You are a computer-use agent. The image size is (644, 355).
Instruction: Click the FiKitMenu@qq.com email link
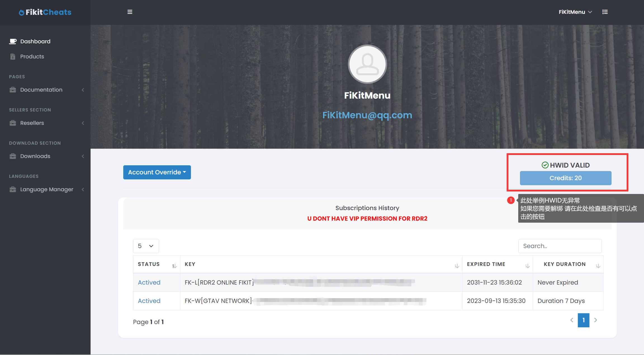point(367,115)
